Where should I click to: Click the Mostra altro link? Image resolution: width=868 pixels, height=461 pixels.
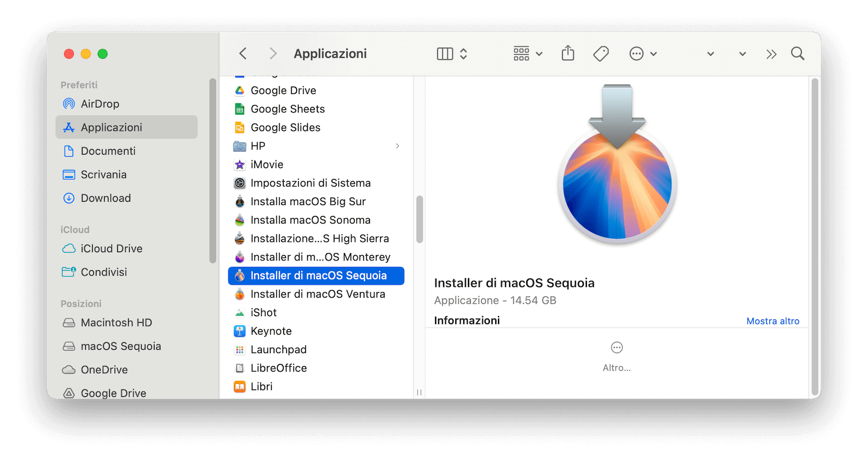tap(773, 321)
